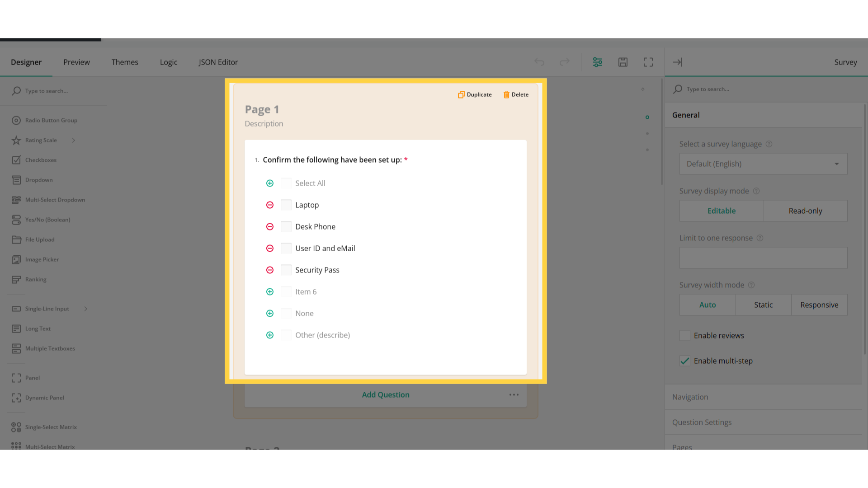
Task: Save the survey with floppy disk icon
Action: 623,62
